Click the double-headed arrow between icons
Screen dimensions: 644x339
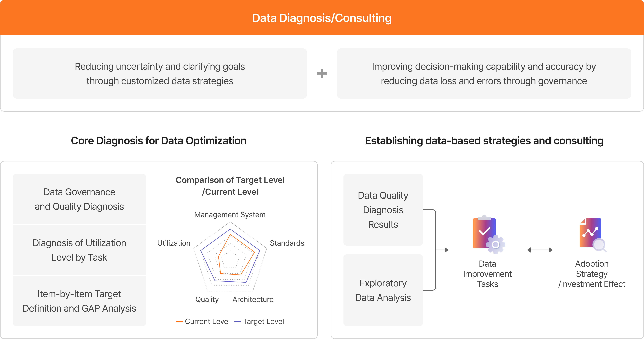coord(539,250)
